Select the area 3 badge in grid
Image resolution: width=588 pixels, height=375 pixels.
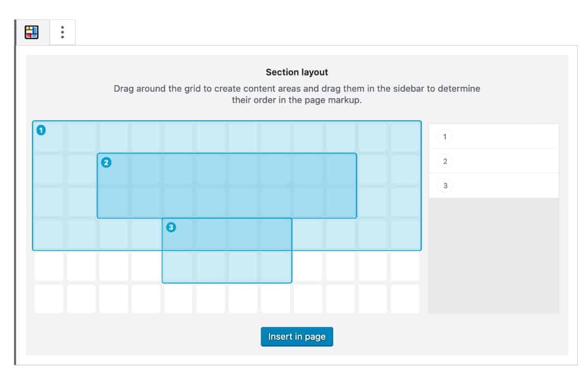(171, 227)
